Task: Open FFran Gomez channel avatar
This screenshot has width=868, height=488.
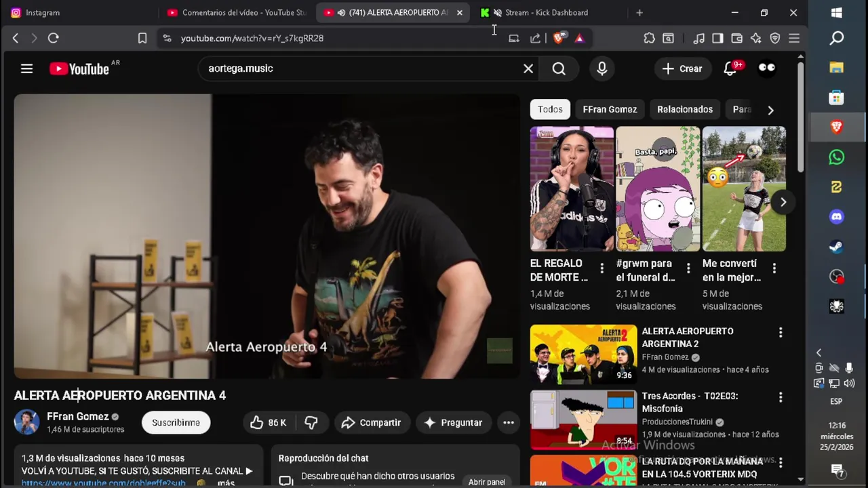Action: pyautogui.click(x=27, y=422)
